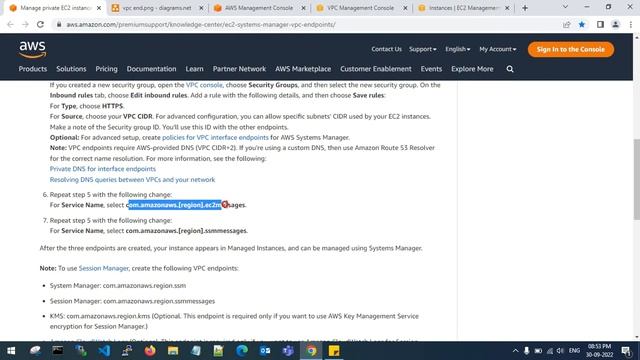
Task: Open the AWS Marketplace menu
Action: click(303, 69)
